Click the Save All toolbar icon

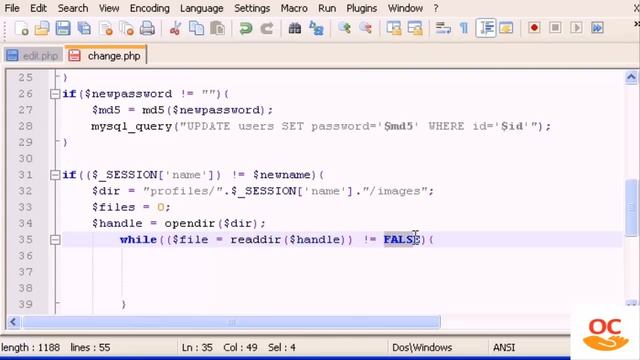click(84, 28)
